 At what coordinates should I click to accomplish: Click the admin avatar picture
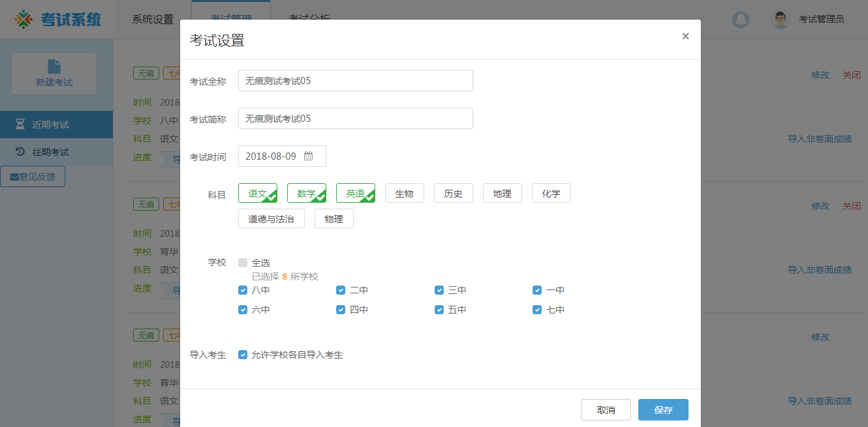click(781, 19)
